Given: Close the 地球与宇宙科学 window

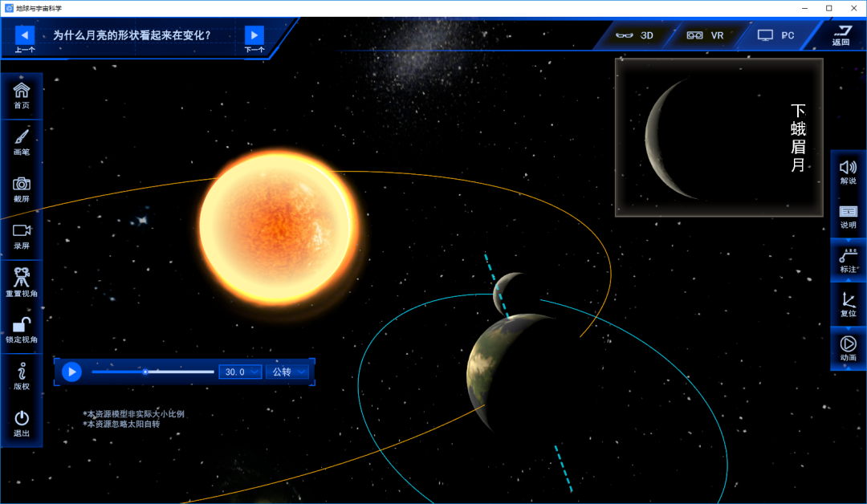Looking at the screenshot, I should [853, 8].
